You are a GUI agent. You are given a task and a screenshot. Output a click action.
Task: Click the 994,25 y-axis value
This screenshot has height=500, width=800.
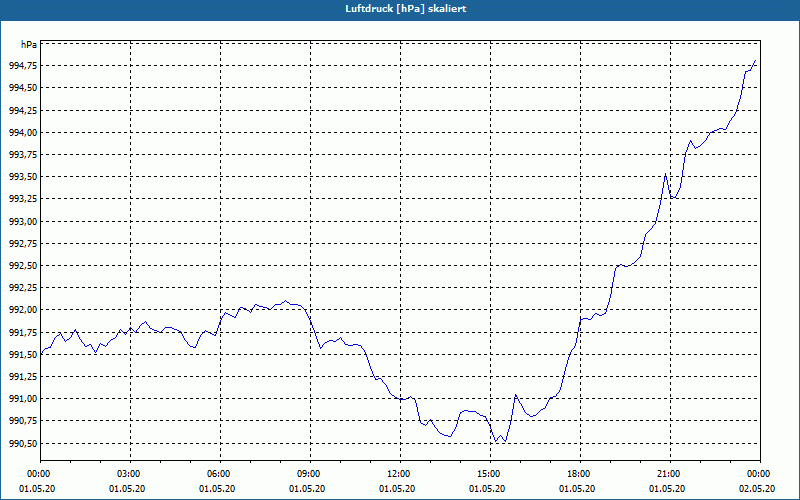[23, 111]
